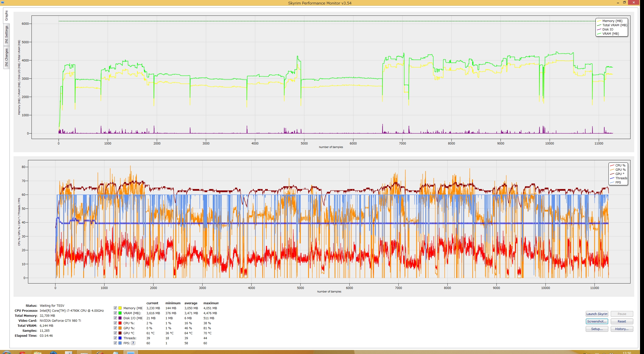Click 'VRAM (MB)' in top graph legend
Screen dimensions: 644x354
pyautogui.click(x=610, y=34)
